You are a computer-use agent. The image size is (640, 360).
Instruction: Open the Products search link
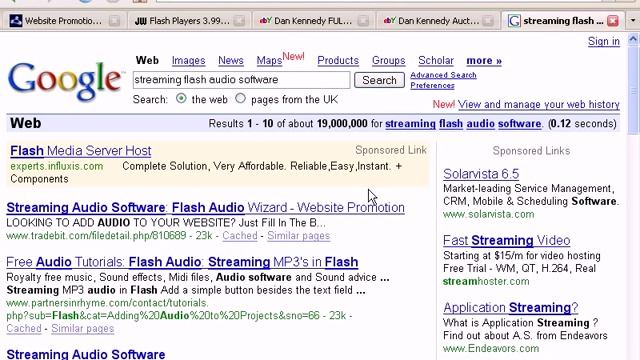[x=338, y=60]
